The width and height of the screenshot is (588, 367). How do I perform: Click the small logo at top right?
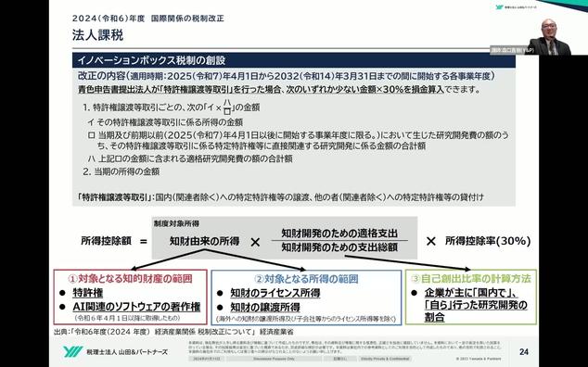coord(516,7)
